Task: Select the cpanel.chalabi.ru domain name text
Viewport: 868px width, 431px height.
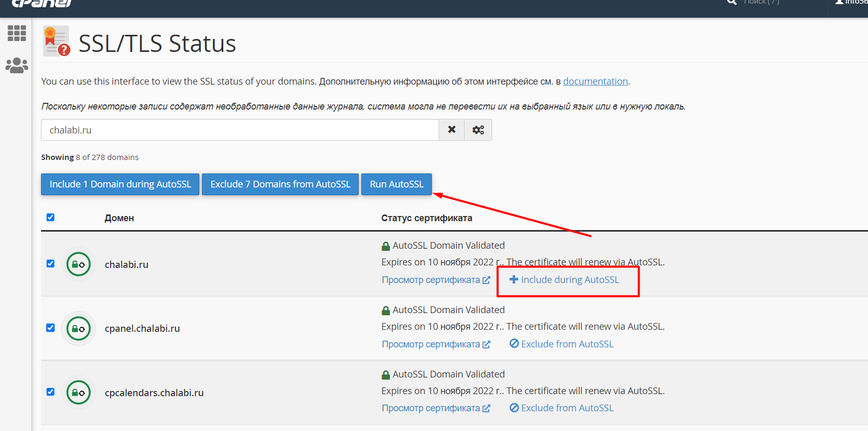Action: 142,329
